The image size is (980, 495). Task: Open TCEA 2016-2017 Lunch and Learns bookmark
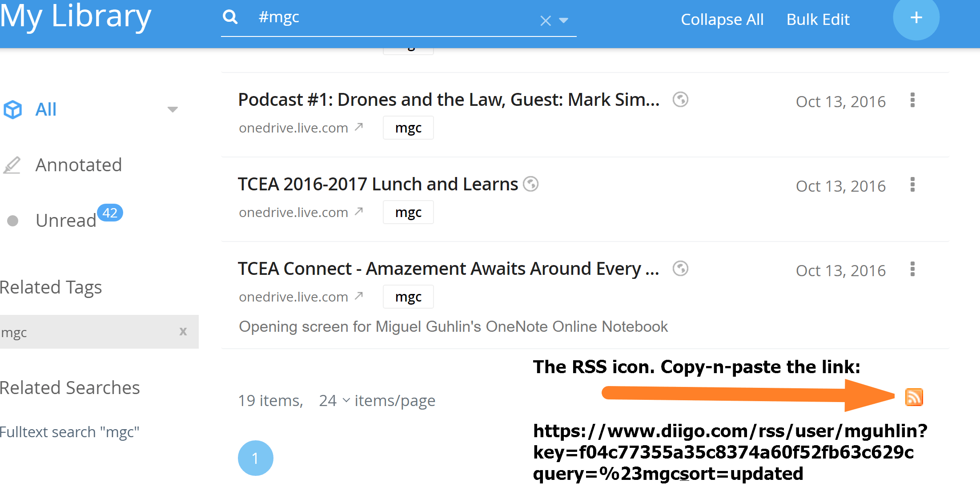[378, 184]
